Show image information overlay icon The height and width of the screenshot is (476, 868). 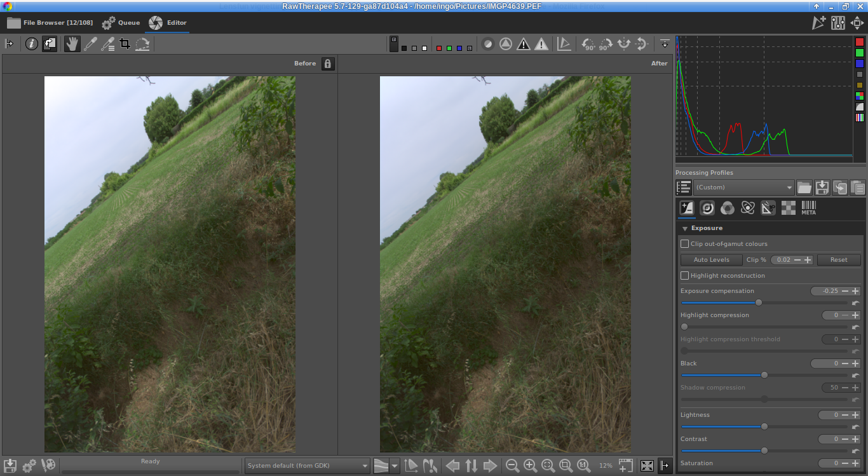(x=31, y=44)
